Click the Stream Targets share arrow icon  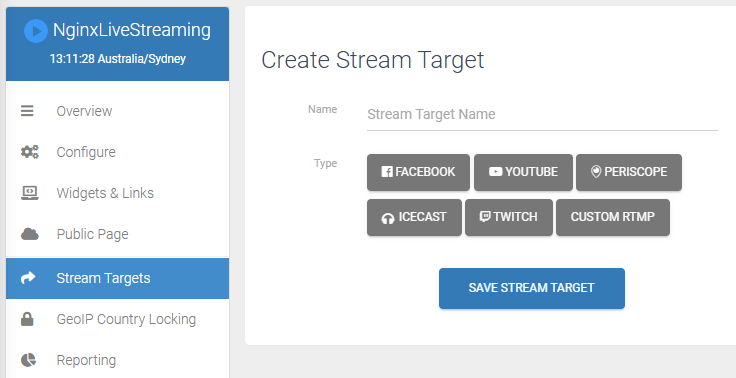point(28,278)
